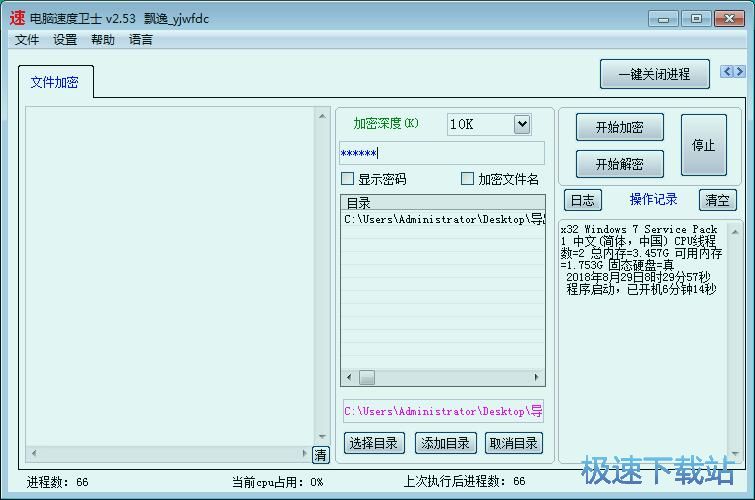The height and width of the screenshot is (500, 755).
Task: Click the red 速 application icon
Action: tap(17, 18)
